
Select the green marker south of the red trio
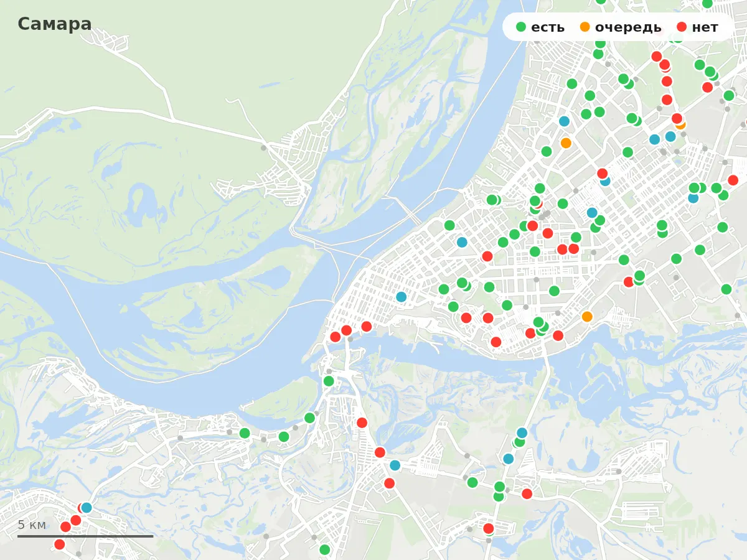pyautogui.click(x=329, y=381)
